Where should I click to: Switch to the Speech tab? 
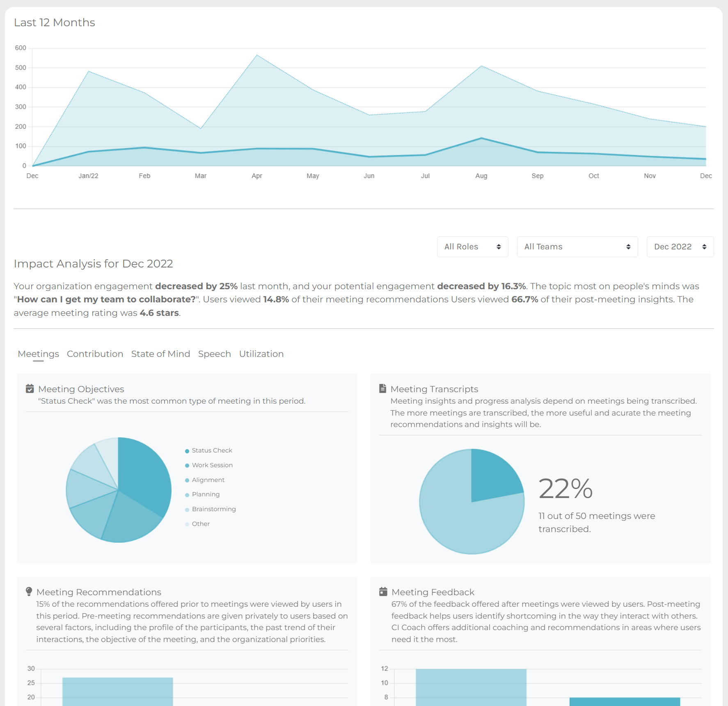coord(214,354)
